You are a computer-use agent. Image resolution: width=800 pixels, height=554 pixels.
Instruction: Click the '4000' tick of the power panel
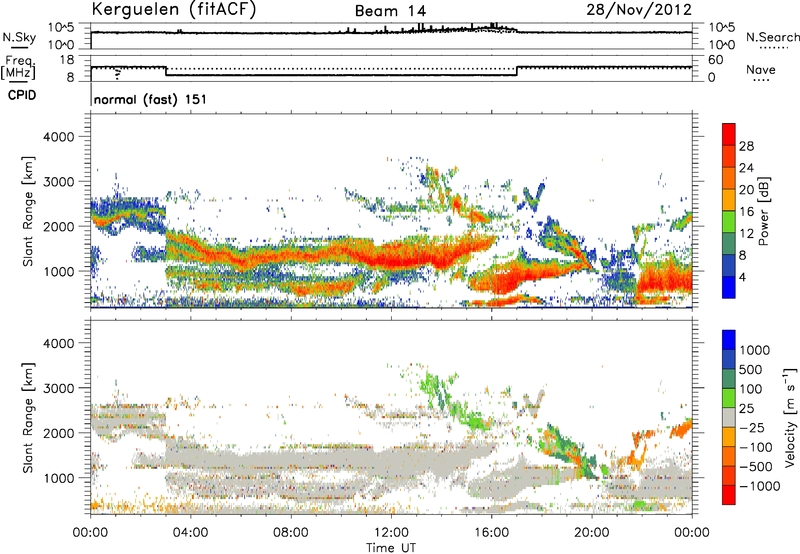pyautogui.click(x=59, y=137)
